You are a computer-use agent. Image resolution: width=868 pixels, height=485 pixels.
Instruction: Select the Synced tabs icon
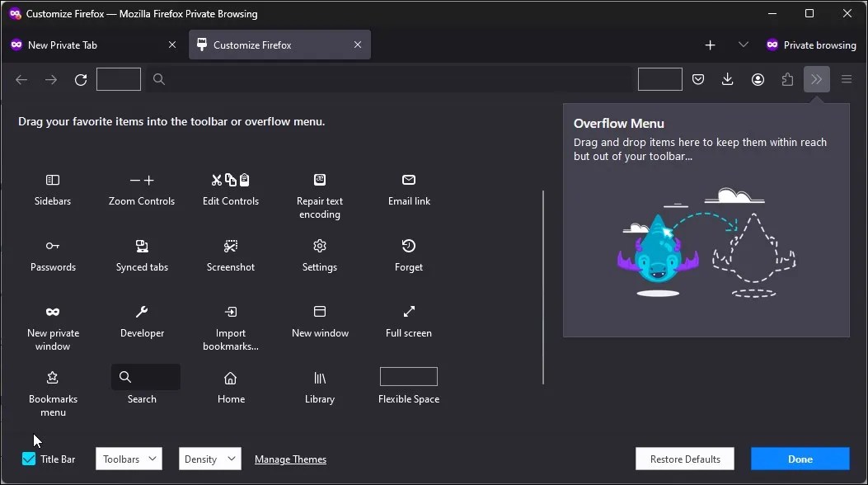pos(142,246)
